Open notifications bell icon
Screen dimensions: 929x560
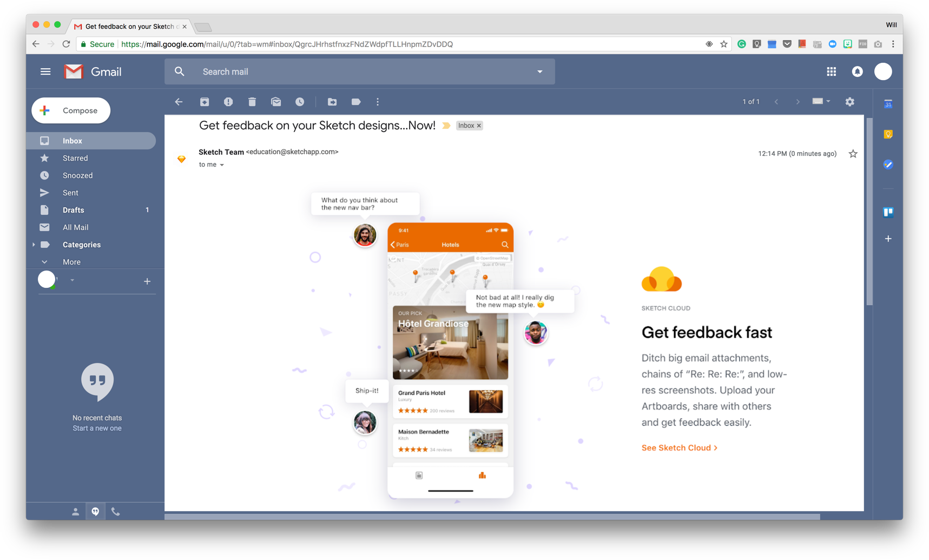(x=858, y=71)
